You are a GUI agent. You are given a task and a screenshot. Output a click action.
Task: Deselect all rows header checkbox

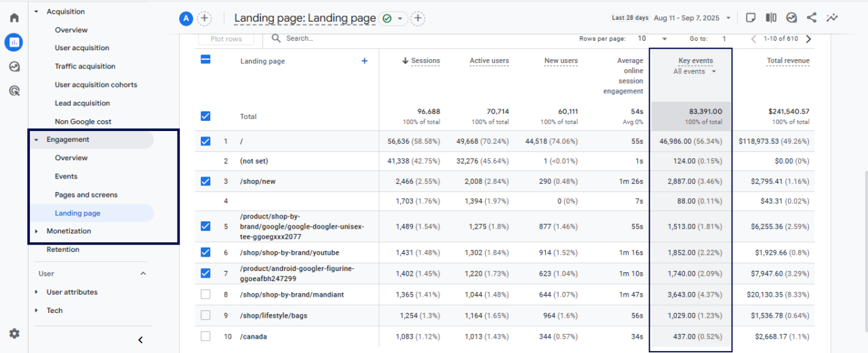tap(205, 60)
